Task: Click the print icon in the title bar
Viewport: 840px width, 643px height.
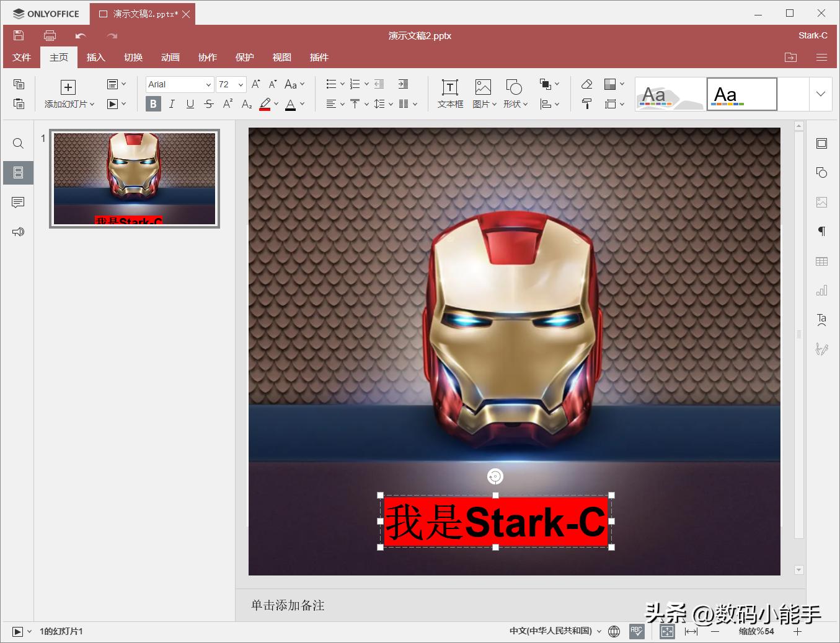Action: pos(50,36)
